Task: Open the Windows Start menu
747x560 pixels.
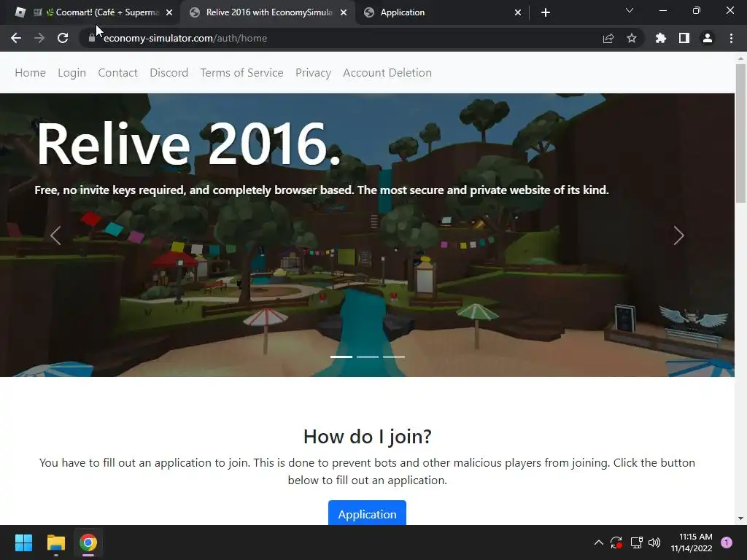Action: (x=23, y=542)
